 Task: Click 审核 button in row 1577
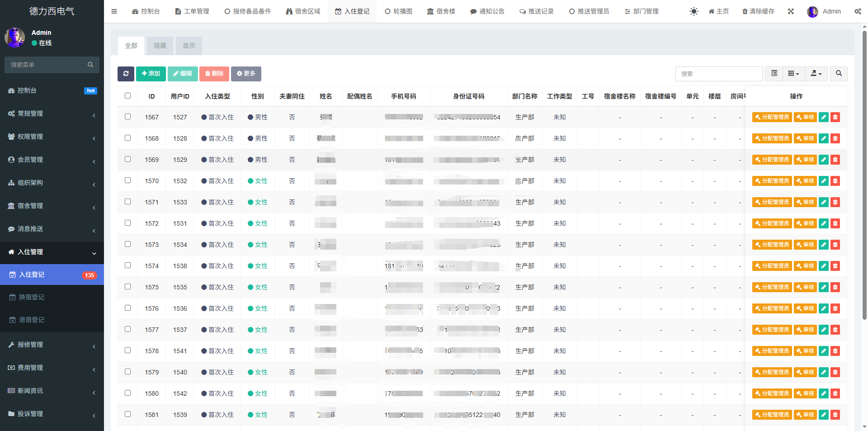(805, 330)
